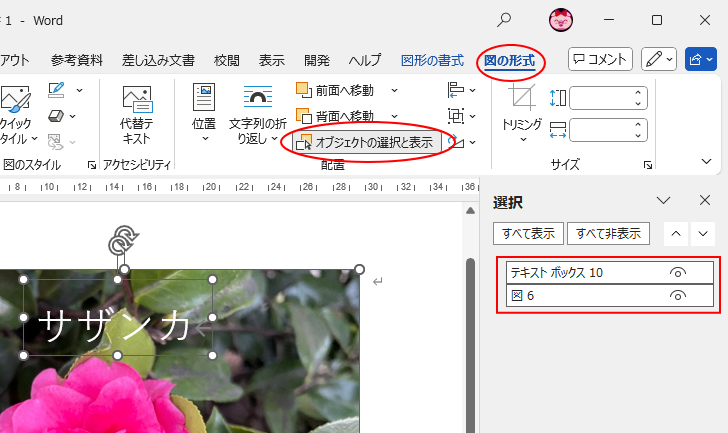Open the 校閲 tab
This screenshot has height=433, width=728.
coord(227,60)
